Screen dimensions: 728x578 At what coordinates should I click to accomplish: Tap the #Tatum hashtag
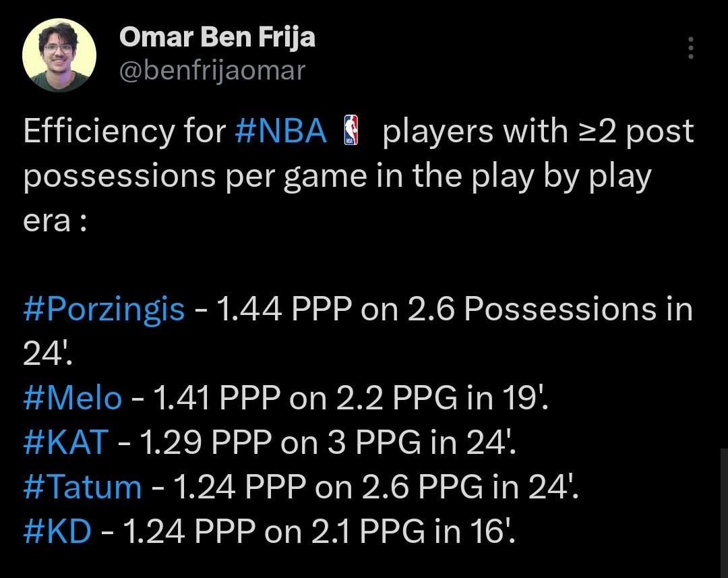pyautogui.click(x=82, y=487)
